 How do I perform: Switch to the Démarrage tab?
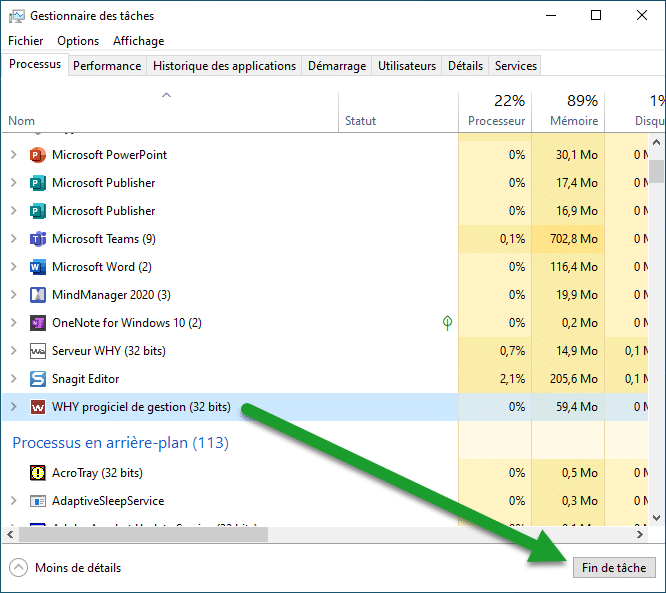[337, 66]
